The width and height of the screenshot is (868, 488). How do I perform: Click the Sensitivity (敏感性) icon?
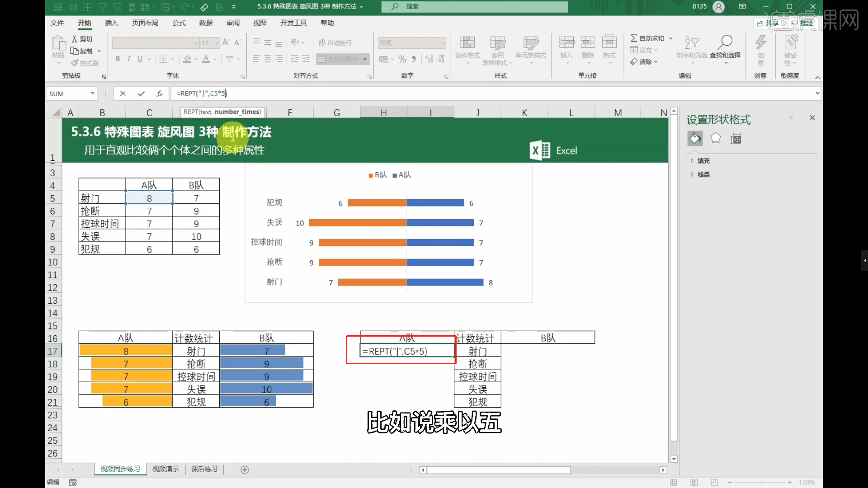(791, 43)
